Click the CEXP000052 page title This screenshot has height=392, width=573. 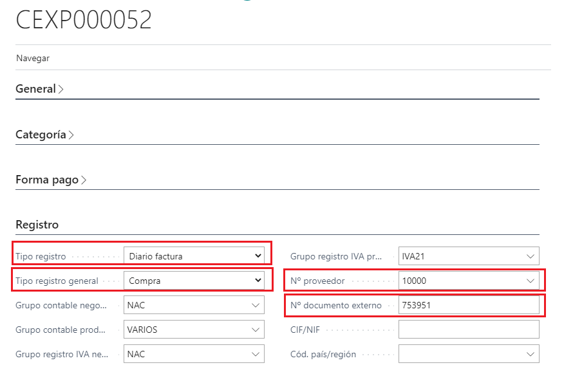tap(84, 21)
